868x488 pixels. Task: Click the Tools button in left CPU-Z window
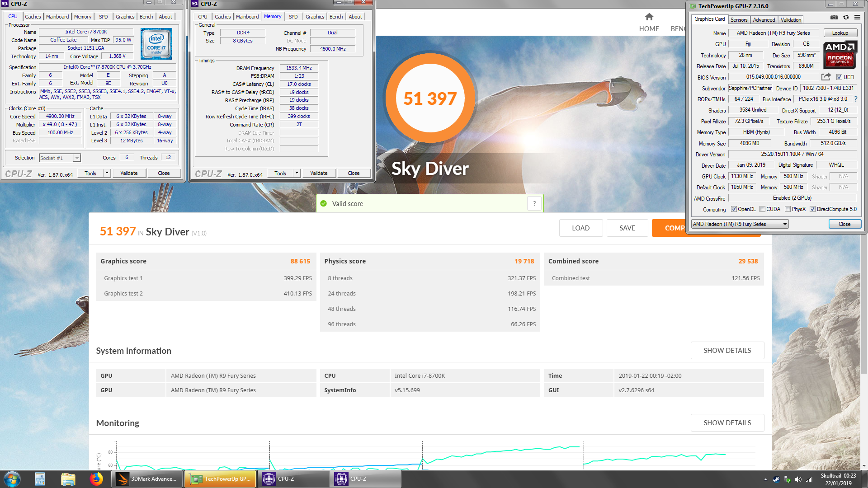(x=90, y=173)
